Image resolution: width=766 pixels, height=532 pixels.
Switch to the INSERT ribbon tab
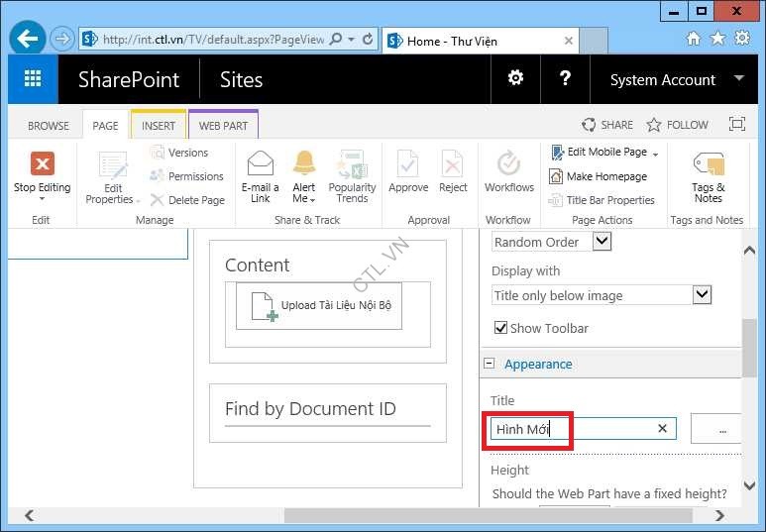[x=158, y=126]
